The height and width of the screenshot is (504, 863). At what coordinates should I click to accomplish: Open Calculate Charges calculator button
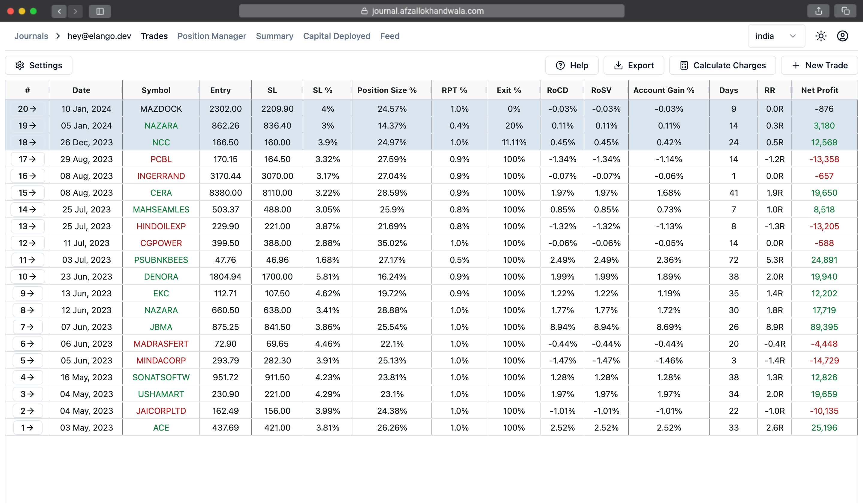pos(722,65)
